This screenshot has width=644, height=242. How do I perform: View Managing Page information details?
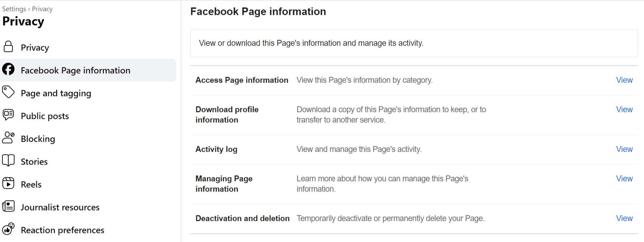coord(624,178)
